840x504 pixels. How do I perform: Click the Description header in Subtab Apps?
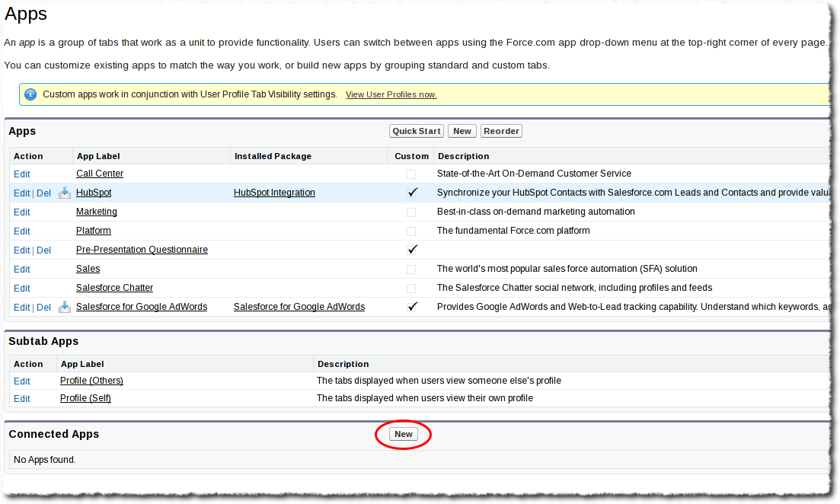click(343, 364)
